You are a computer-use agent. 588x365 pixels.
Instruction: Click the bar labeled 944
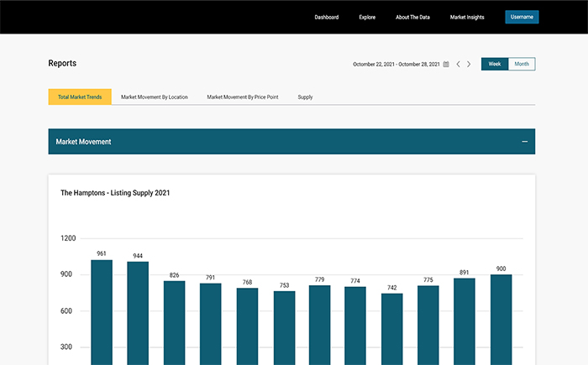pos(138,313)
